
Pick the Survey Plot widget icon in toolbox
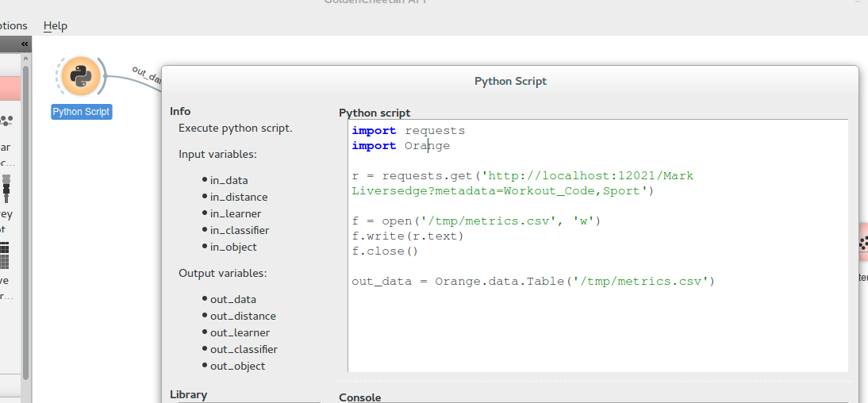(6, 187)
